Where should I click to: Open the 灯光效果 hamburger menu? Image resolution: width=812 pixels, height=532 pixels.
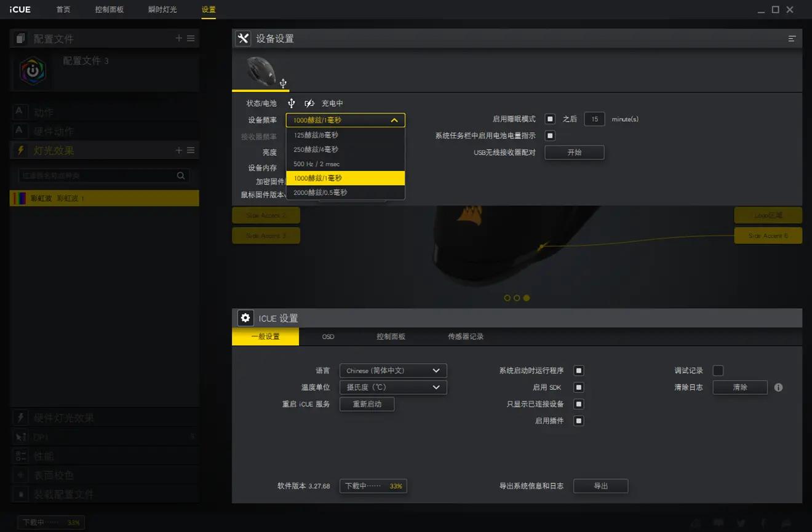(191, 150)
